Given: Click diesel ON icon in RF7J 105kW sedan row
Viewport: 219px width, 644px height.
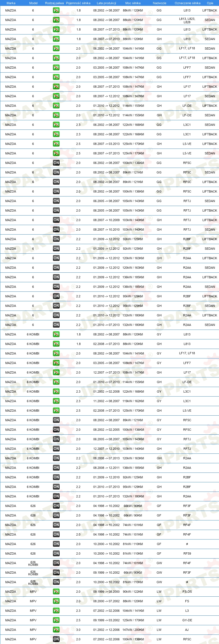Looking at the screenshot, I should pos(56,201).
